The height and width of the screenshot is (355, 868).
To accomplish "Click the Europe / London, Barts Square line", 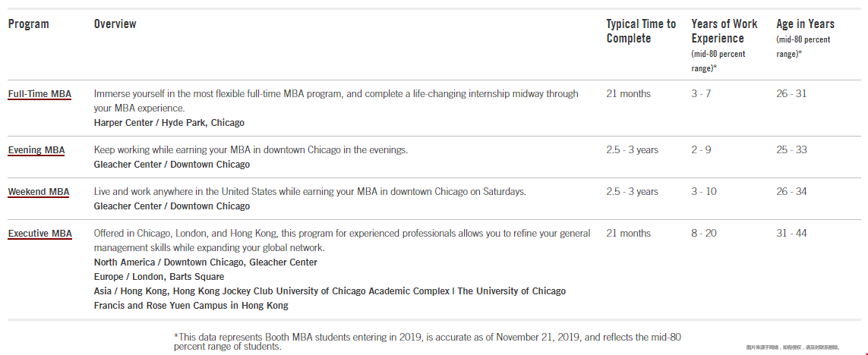I will coord(159,276).
